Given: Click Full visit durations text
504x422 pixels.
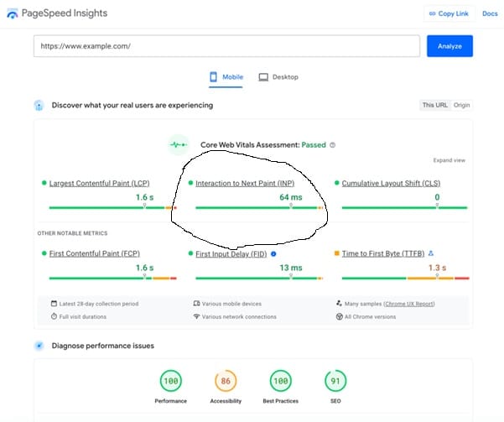Looking at the screenshot, I should tap(83, 317).
